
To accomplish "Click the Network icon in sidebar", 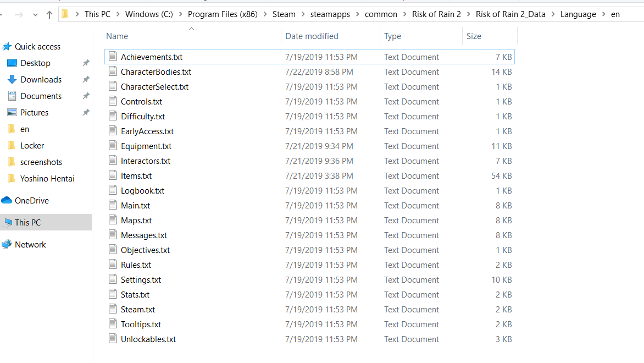I will click(7, 244).
